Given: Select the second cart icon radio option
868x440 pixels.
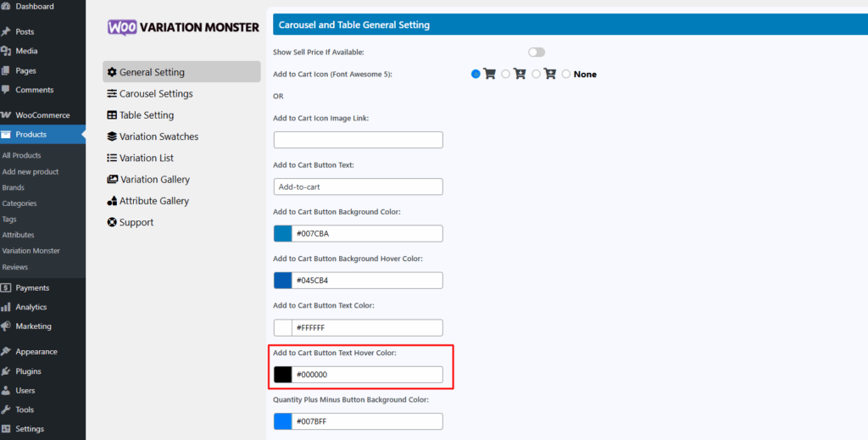Looking at the screenshot, I should coord(505,74).
